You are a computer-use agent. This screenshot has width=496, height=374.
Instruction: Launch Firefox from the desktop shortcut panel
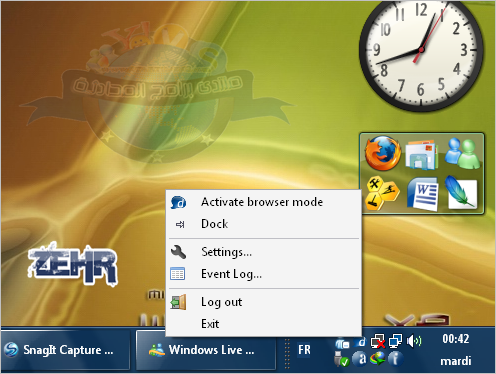[x=382, y=153]
